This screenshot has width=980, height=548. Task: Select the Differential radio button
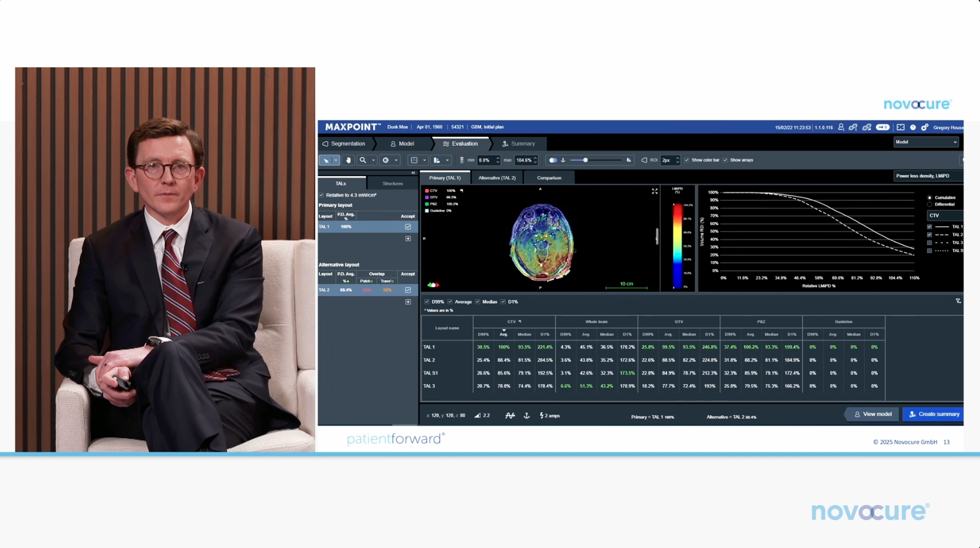930,204
